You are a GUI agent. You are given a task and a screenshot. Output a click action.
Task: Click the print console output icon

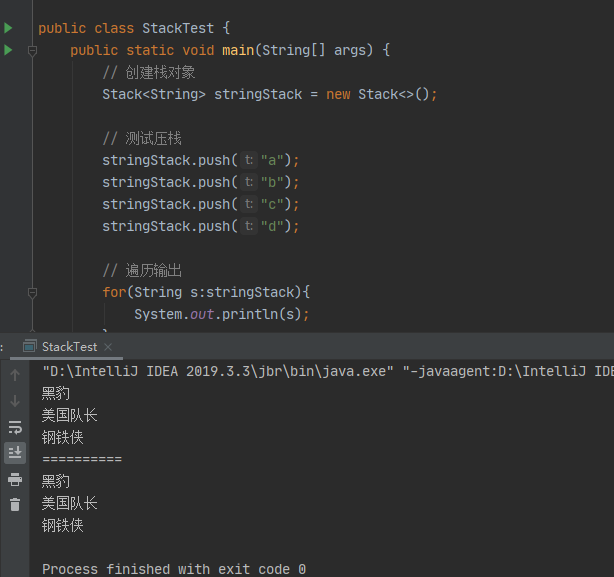tap(15, 479)
